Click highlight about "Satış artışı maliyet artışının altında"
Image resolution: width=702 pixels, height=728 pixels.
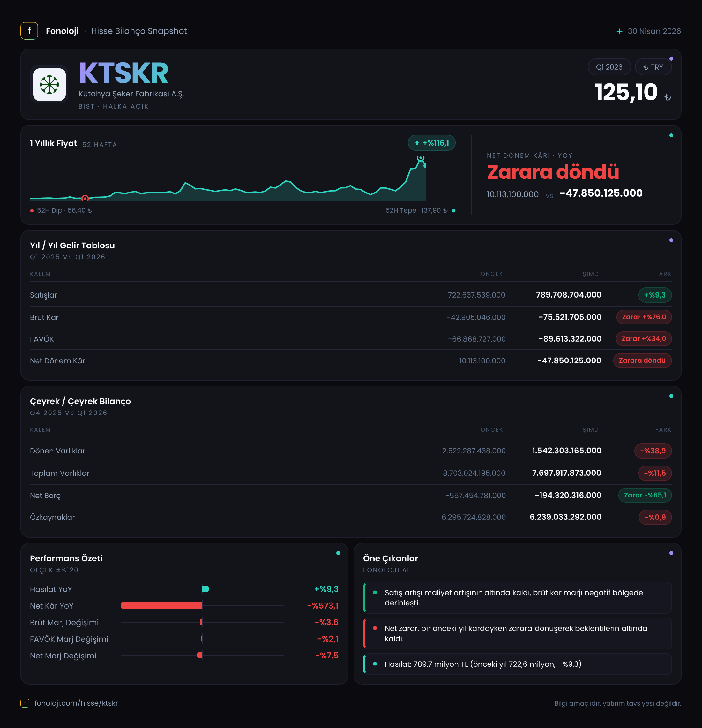[518, 598]
